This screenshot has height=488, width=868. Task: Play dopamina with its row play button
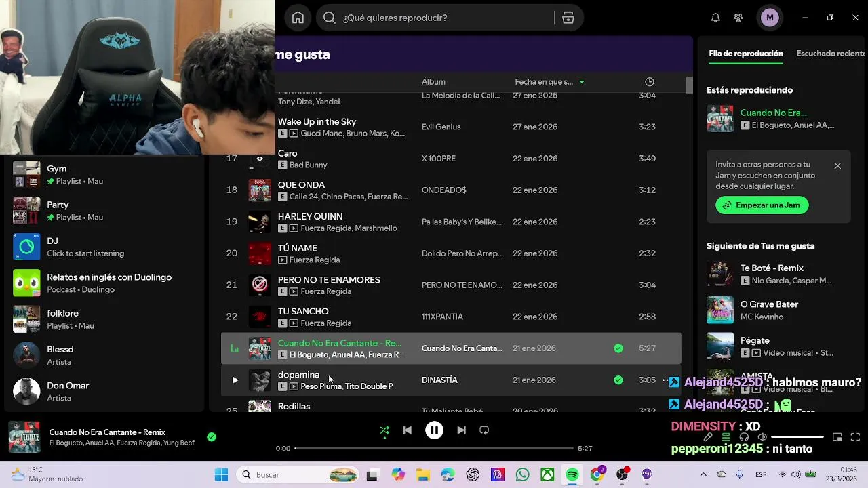235,380
